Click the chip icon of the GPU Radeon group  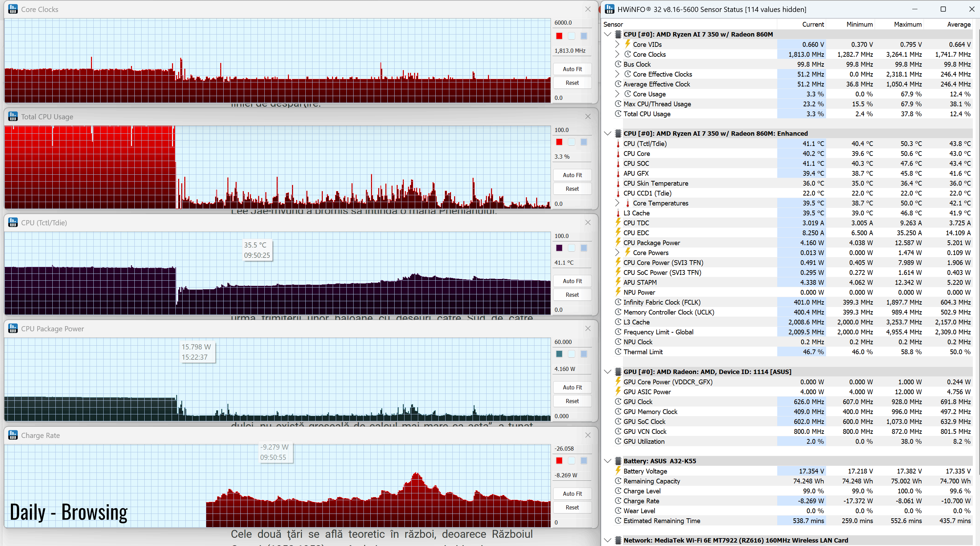[618, 372]
